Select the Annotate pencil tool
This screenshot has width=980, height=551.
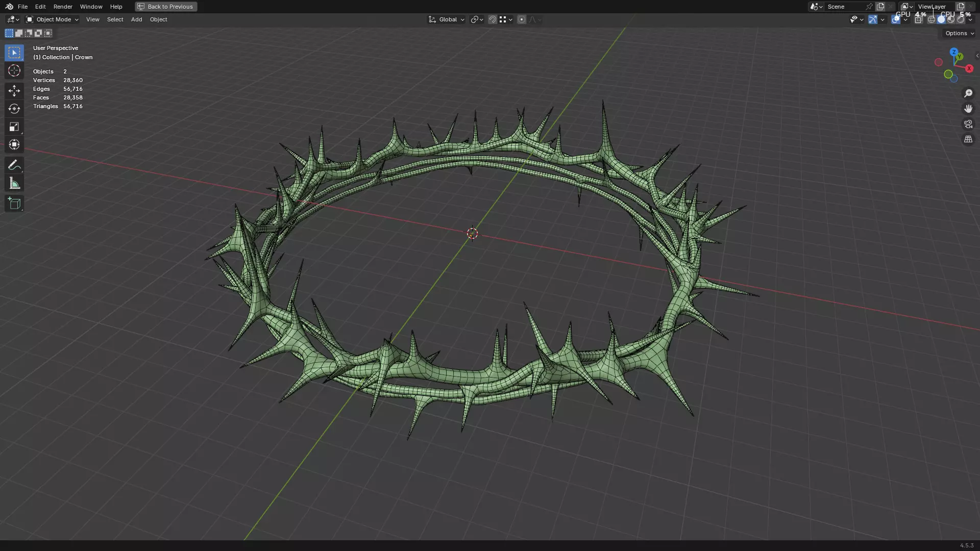(14, 165)
